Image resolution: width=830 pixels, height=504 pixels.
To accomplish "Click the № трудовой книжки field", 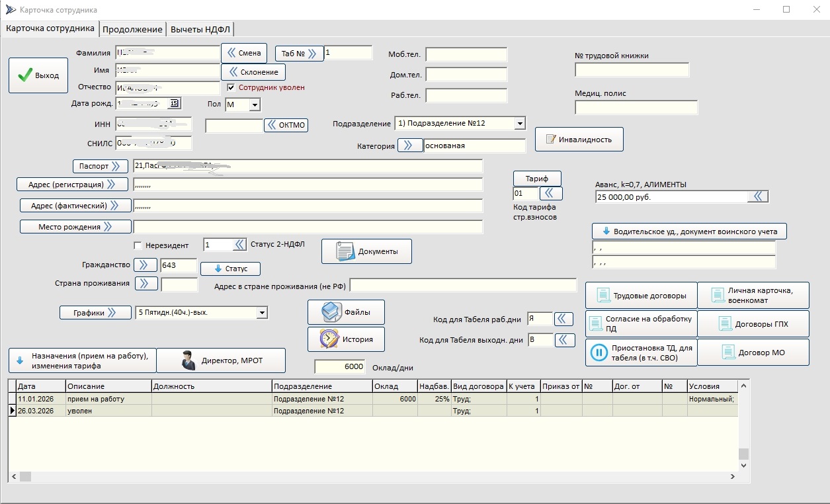I will [632, 70].
